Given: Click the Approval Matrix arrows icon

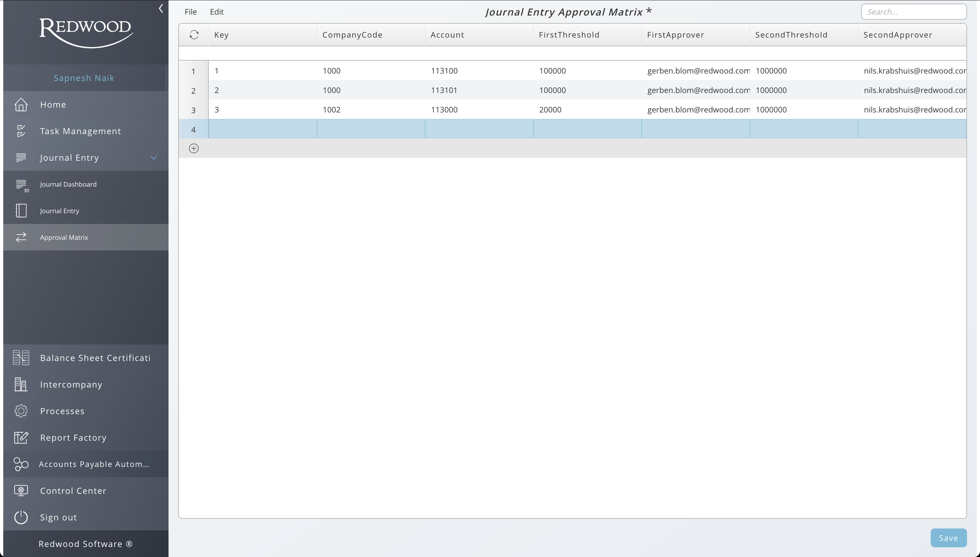Looking at the screenshot, I should tap(21, 237).
